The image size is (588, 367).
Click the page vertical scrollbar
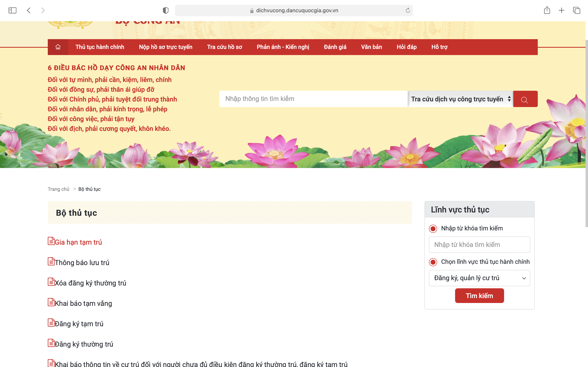586,134
